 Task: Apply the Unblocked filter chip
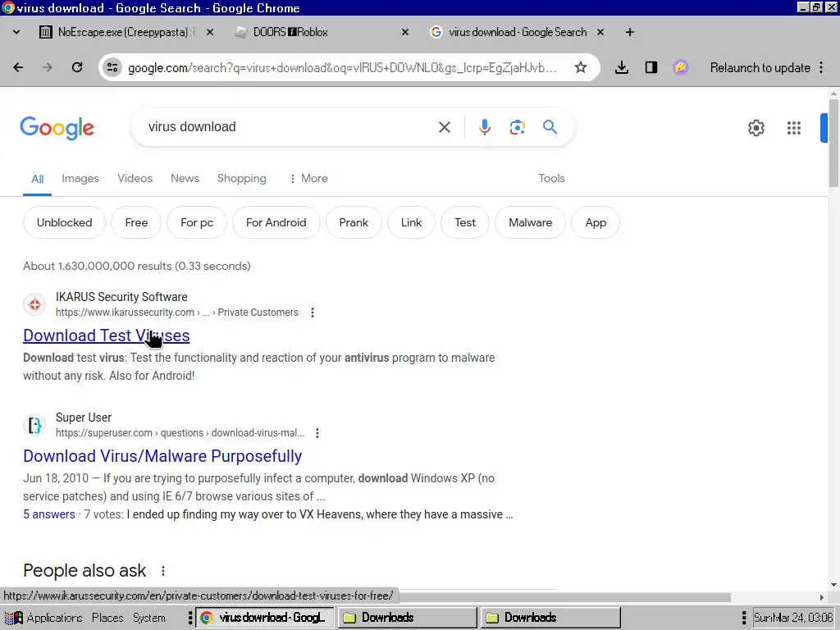tap(64, 222)
